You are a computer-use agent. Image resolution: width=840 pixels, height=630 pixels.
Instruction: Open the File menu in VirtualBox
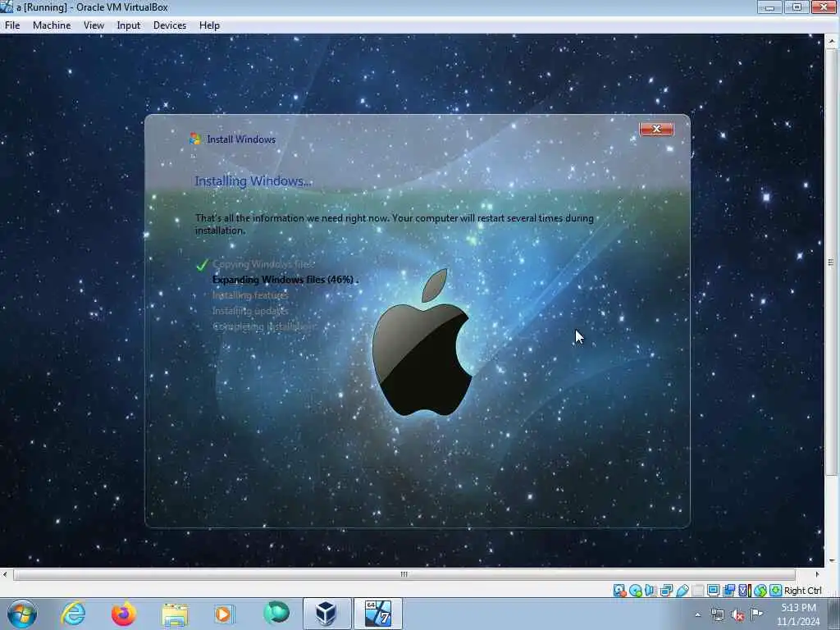point(12,25)
